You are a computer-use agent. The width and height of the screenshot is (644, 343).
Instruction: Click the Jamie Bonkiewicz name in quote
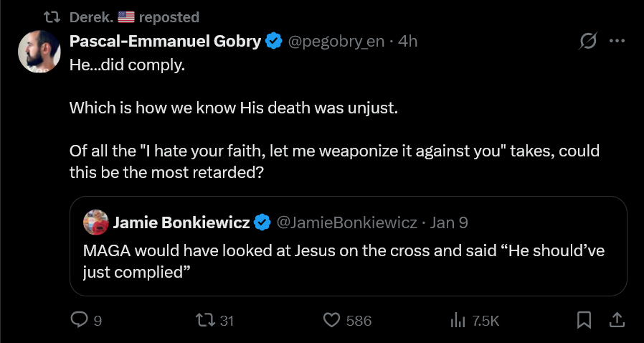[181, 222]
